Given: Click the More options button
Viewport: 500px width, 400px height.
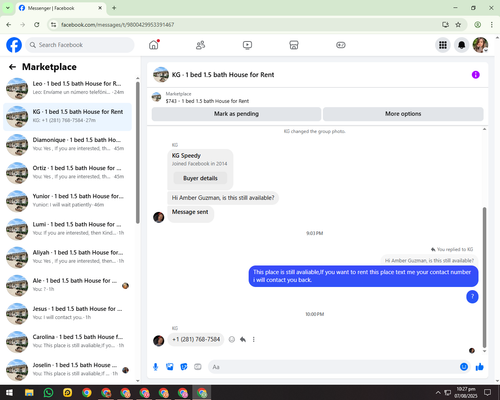Looking at the screenshot, I should 403,114.
